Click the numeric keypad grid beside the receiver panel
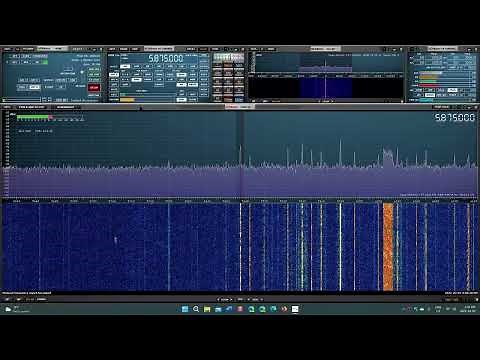This screenshot has width=480, height=360. [228, 81]
